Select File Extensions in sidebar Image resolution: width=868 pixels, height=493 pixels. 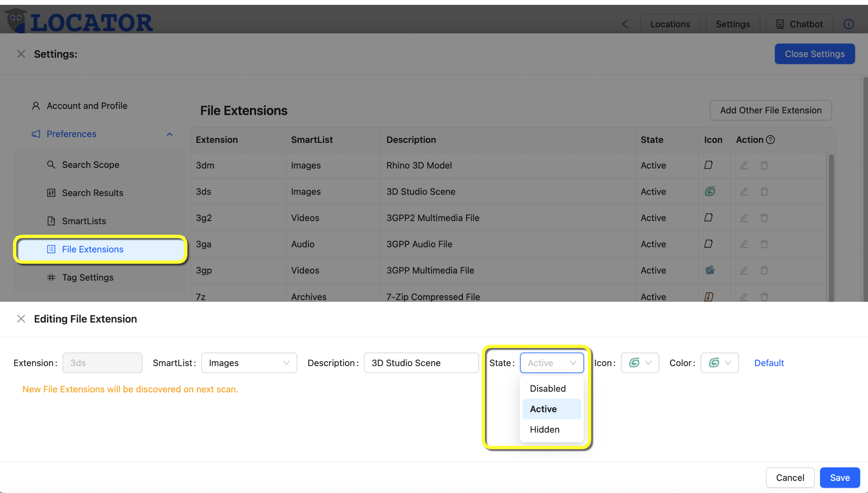pyautogui.click(x=100, y=249)
